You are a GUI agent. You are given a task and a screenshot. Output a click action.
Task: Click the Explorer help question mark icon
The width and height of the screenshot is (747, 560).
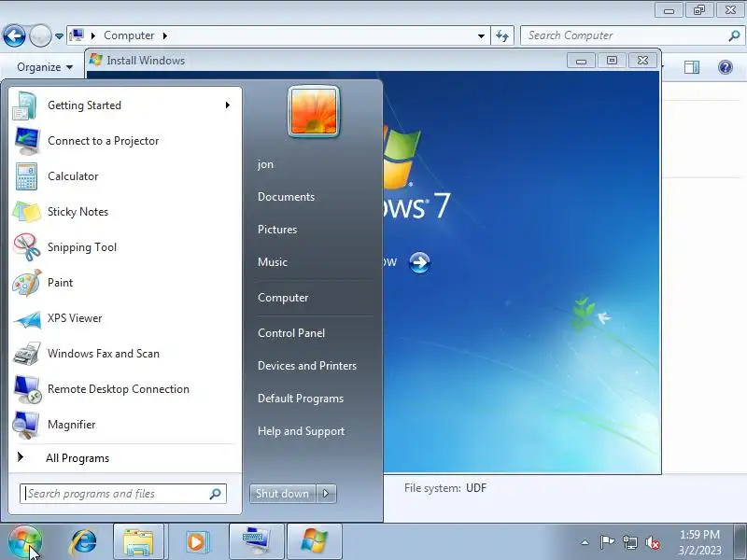pos(726,67)
